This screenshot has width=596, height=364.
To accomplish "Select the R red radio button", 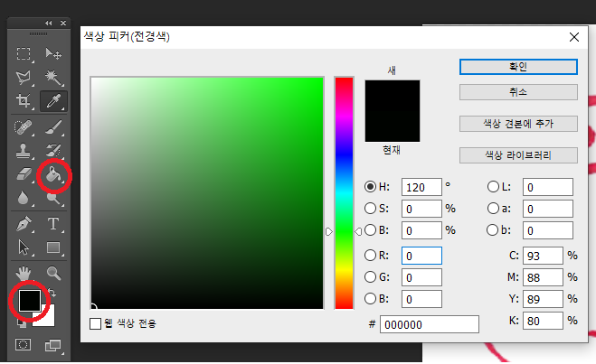I will [x=370, y=256].
